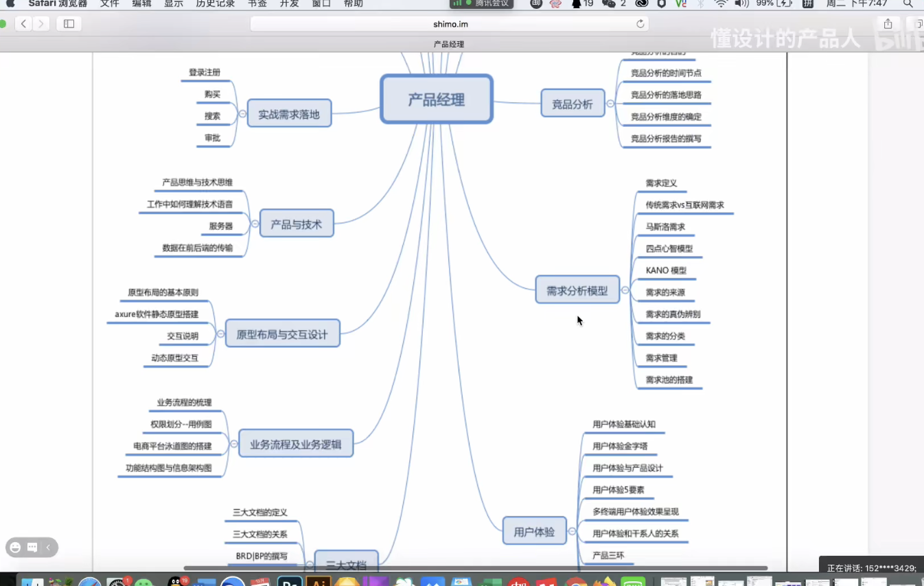Click Safari's forward arrow button
The height and width of the screenshot is (586, 924).
[41, 24]
